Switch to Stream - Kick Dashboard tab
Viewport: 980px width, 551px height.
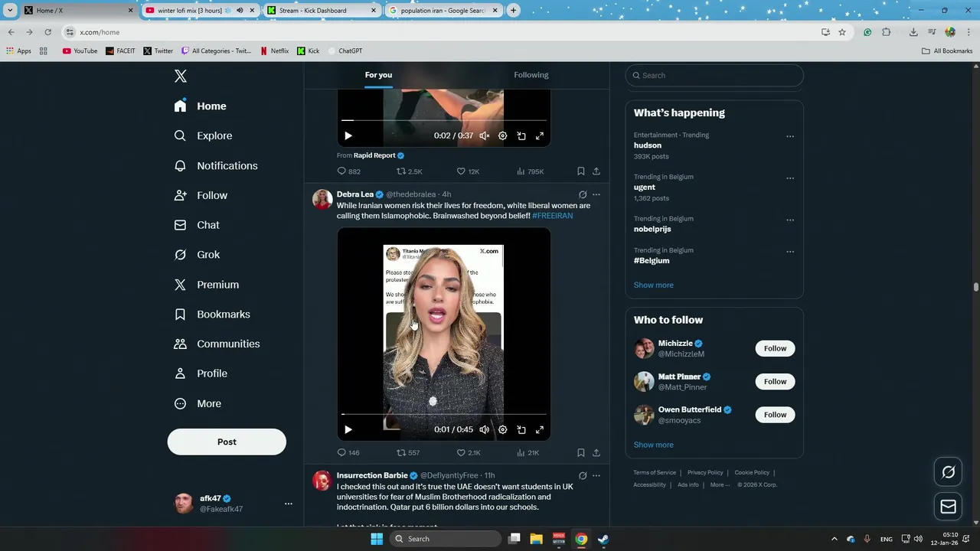pyautogui.click(x=322, y=11)
